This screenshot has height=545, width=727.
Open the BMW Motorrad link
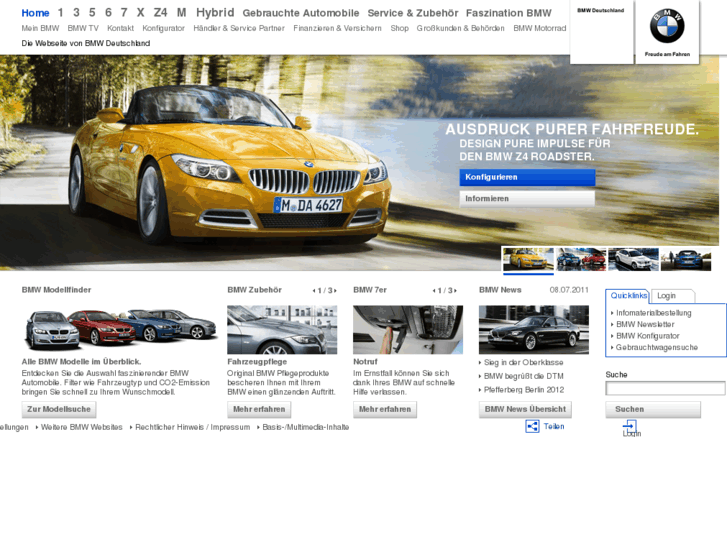(x=540, y=28)
